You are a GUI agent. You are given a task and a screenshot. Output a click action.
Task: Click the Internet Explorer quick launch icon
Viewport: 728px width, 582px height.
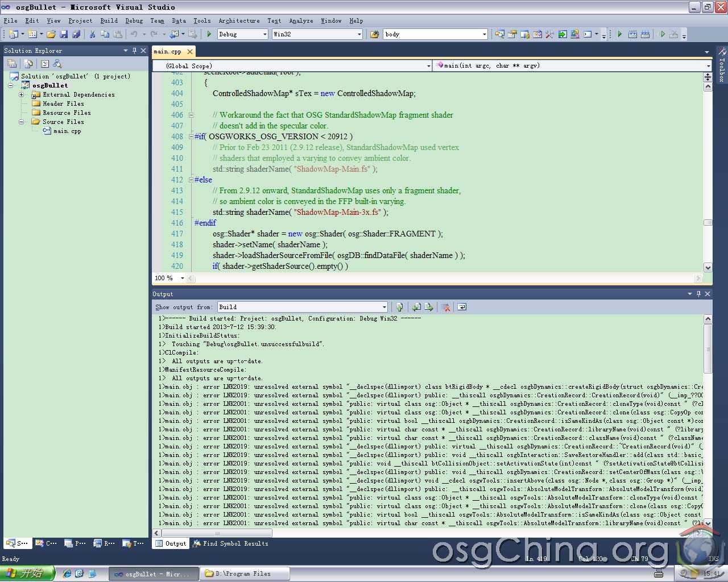click(x=67, y=573)
